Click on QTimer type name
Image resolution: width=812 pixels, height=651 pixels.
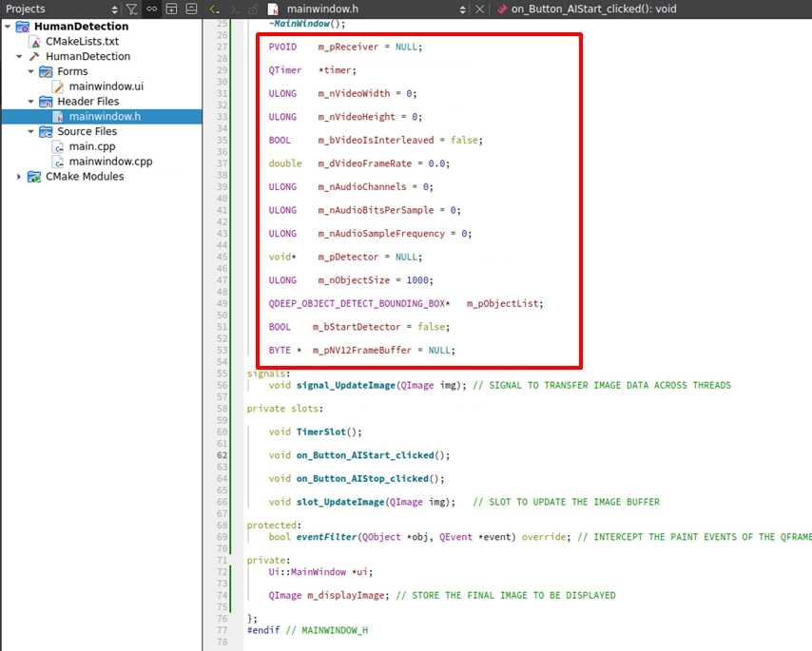tap(285, 70)
